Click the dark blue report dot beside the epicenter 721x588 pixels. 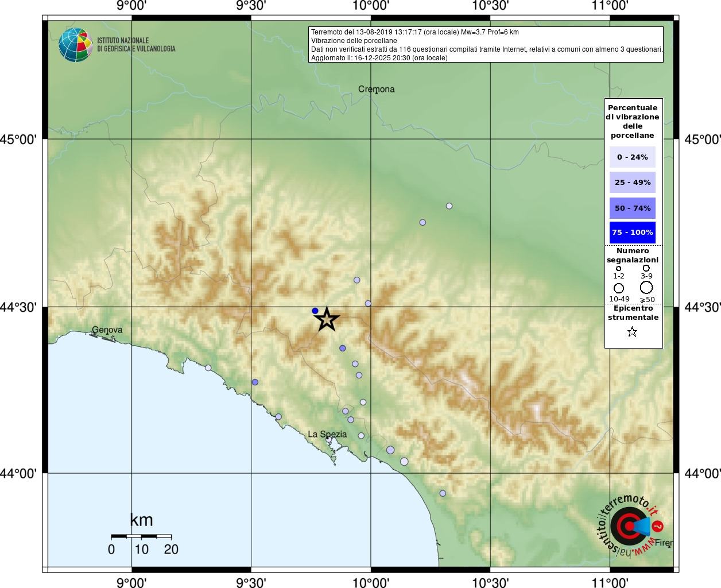pos(315,311)
